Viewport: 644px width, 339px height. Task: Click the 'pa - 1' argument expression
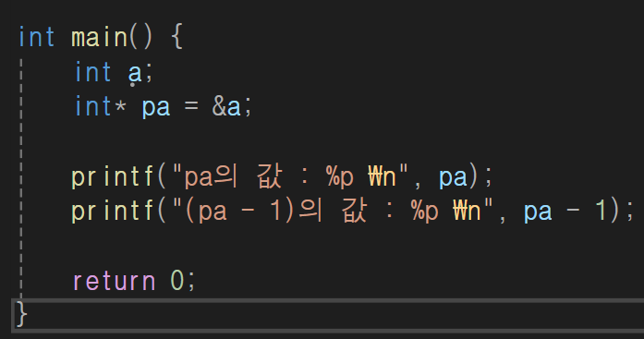[x=565, y=211]
